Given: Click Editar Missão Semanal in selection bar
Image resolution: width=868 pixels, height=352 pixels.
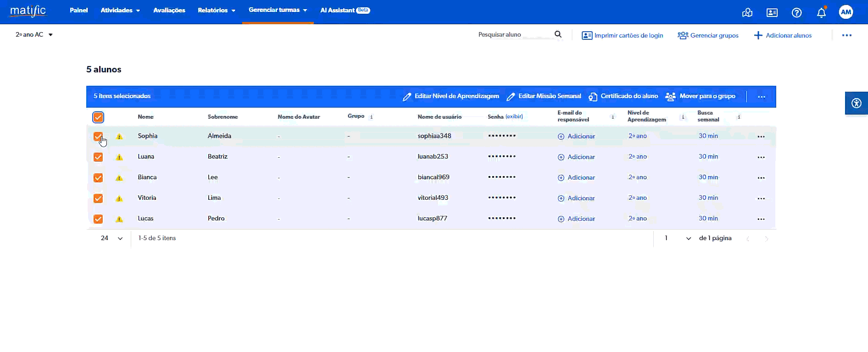Looking at the screenshot, I should pos(544,96).
